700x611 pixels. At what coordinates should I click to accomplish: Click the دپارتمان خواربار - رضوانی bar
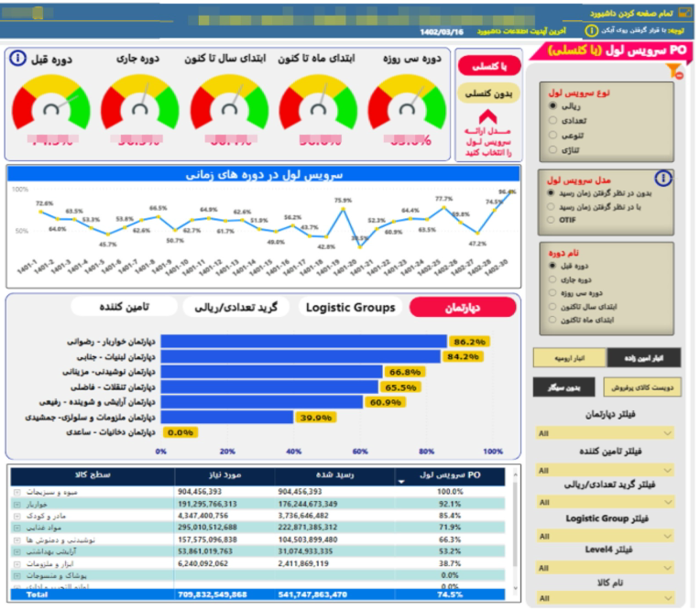click(x=303, y=342)
